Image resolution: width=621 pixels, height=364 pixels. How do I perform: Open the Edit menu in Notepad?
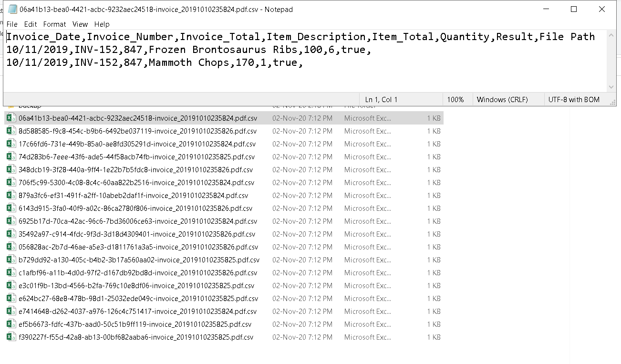31,24
